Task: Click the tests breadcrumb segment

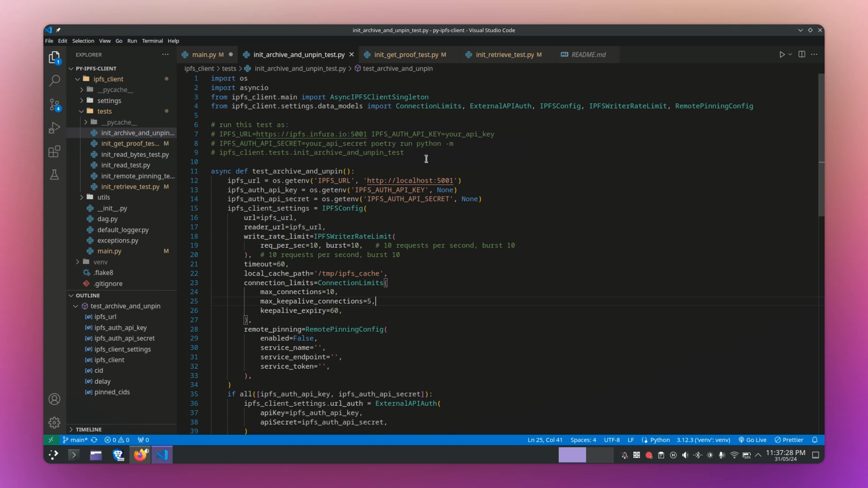Action: 229,69
